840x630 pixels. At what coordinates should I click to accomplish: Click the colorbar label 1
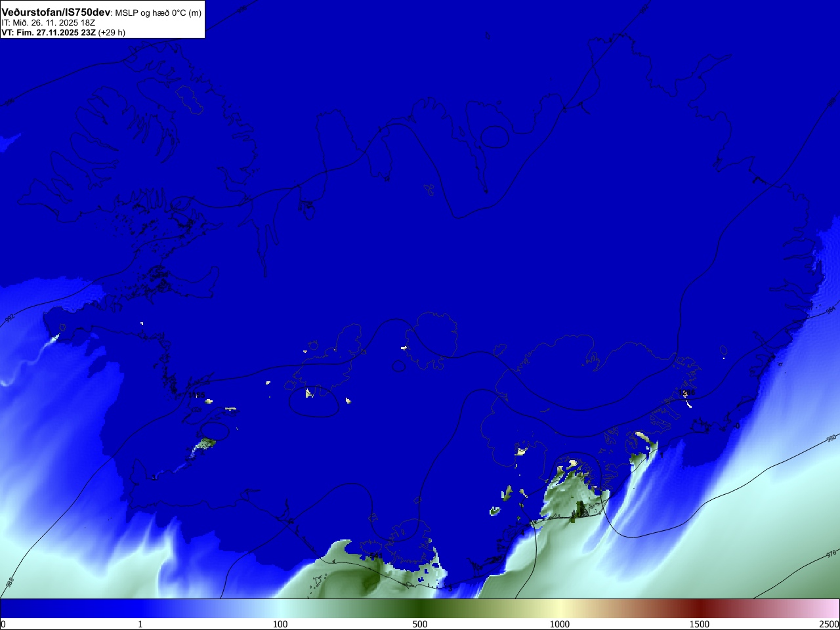140,624
